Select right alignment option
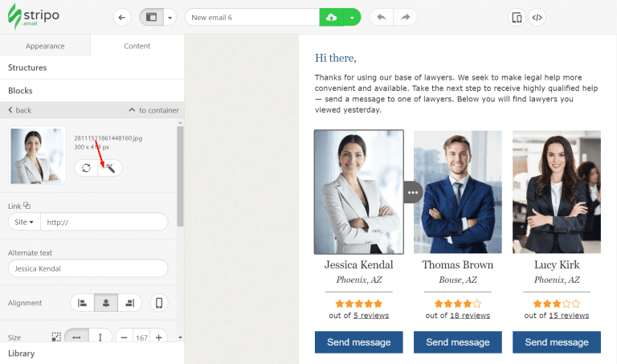Screen dimensions: 617x364 [x=129, y=303]
